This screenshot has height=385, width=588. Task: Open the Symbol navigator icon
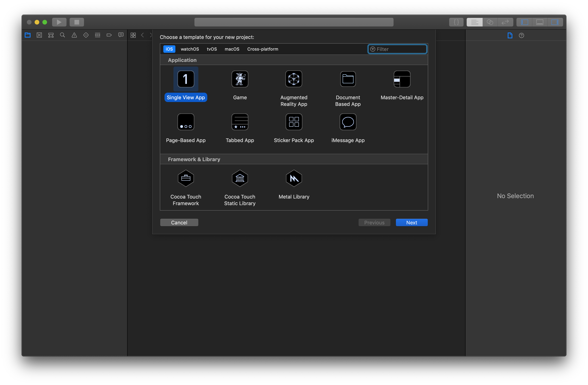coord(51,35)
